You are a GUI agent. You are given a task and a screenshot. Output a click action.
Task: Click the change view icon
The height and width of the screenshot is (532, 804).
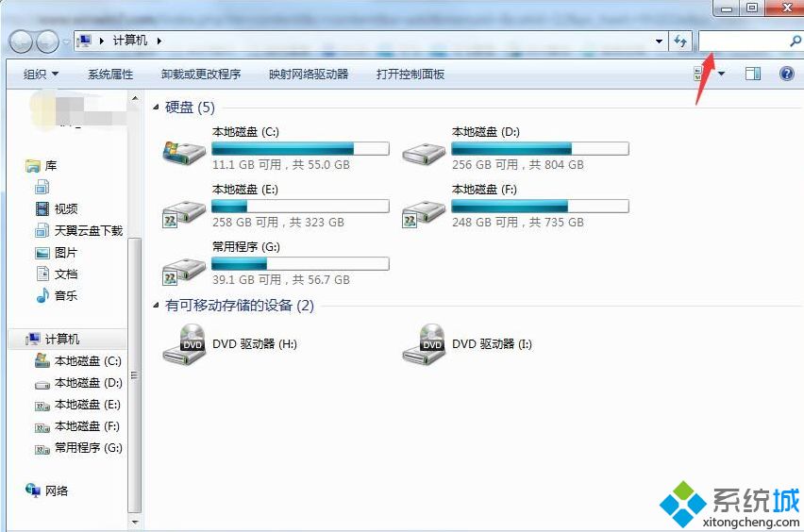coord(699,74)
